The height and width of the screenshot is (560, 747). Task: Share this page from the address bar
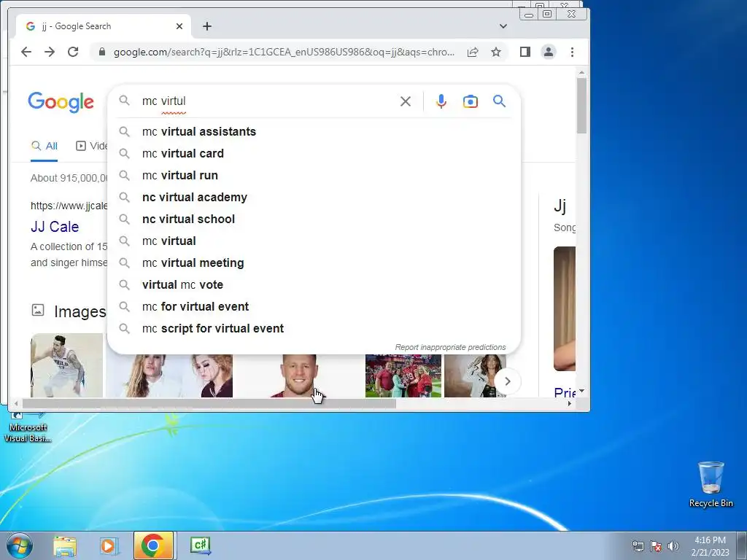(x=473, y=52)
